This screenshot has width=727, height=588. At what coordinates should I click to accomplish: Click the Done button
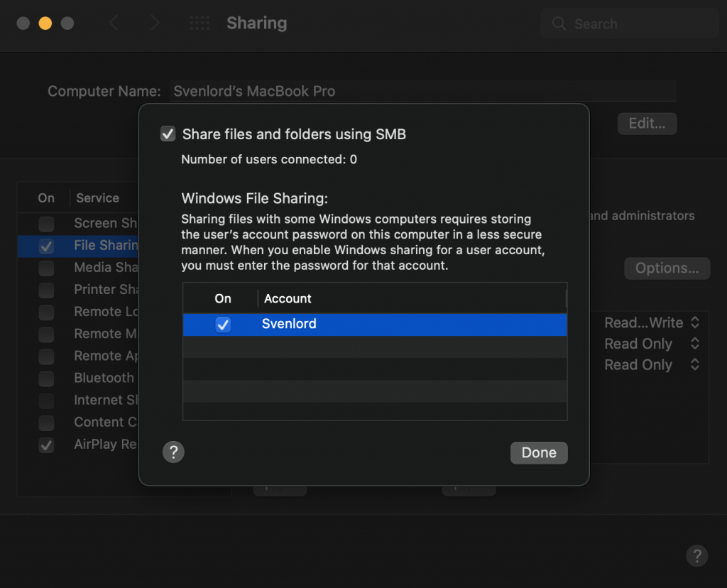coord(539,452)
